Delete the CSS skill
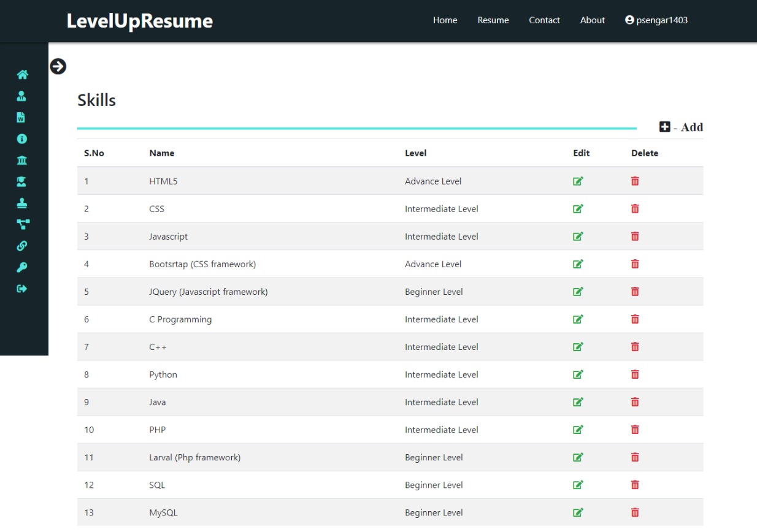The height and width of the screenshot is (532, 757). 635,208
